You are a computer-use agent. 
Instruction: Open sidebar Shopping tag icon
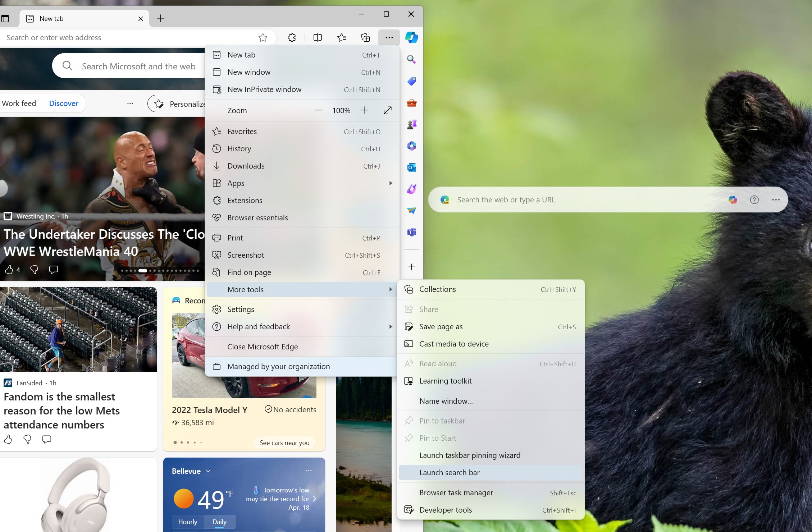pyautogui.click(x=411, y=81)
